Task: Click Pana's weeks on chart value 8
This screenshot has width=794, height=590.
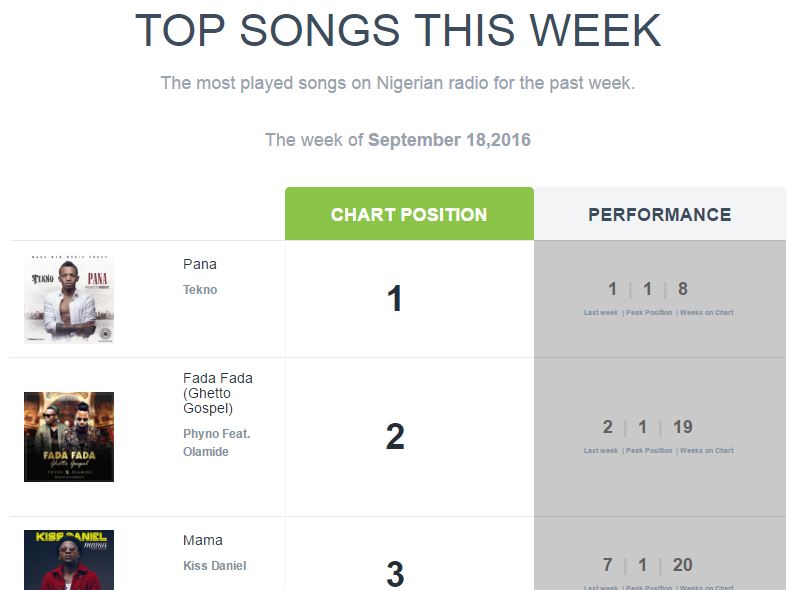Action: click(x=683, y=289)
